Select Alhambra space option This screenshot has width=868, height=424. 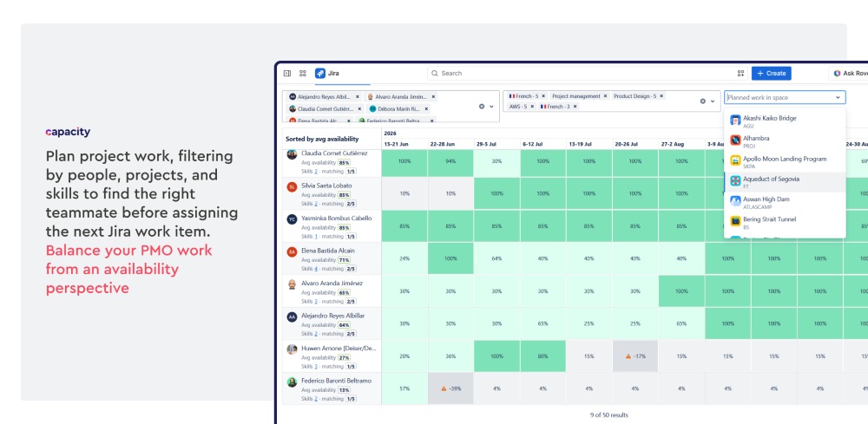(x=785, y=141)
